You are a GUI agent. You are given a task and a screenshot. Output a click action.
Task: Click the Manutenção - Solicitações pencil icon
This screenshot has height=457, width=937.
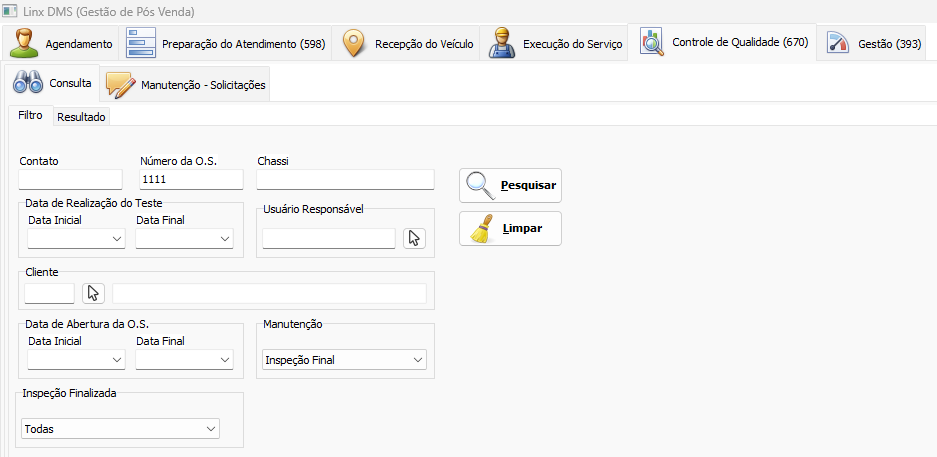(121, 85)
